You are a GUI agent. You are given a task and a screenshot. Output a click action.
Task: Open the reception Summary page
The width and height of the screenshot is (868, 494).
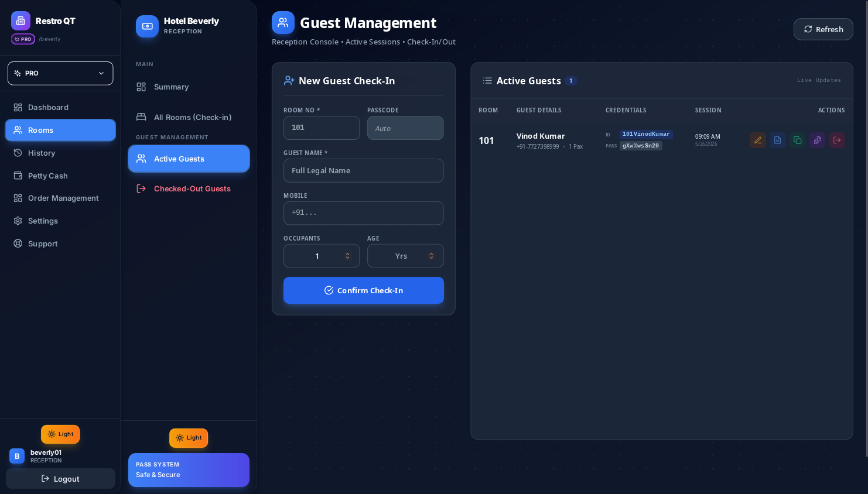[189, 87]
